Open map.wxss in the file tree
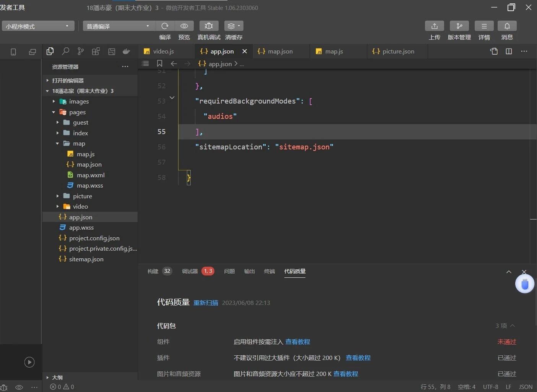This screenshot has height=392, width=537. pos(90,186)
